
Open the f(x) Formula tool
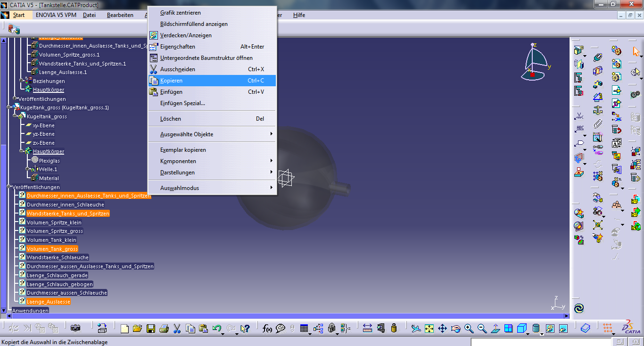point(267,328)
